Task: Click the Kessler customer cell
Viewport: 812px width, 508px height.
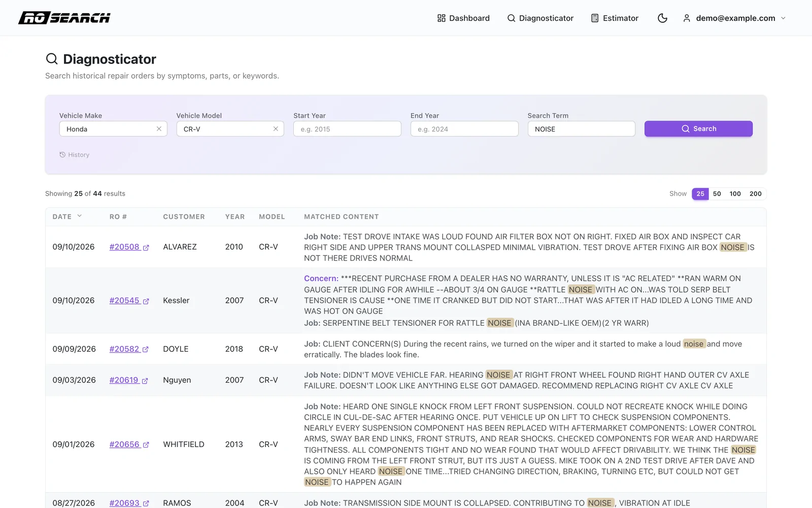Action: (x=176, y=301)
